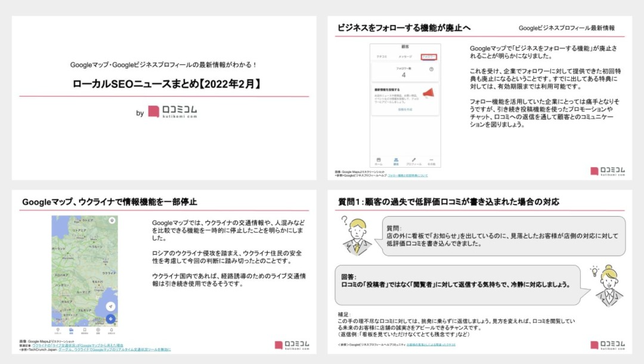Click the highlighted 経路 directions icon
The width and height of the screenshot is (644, 364).
click(72, 330)
